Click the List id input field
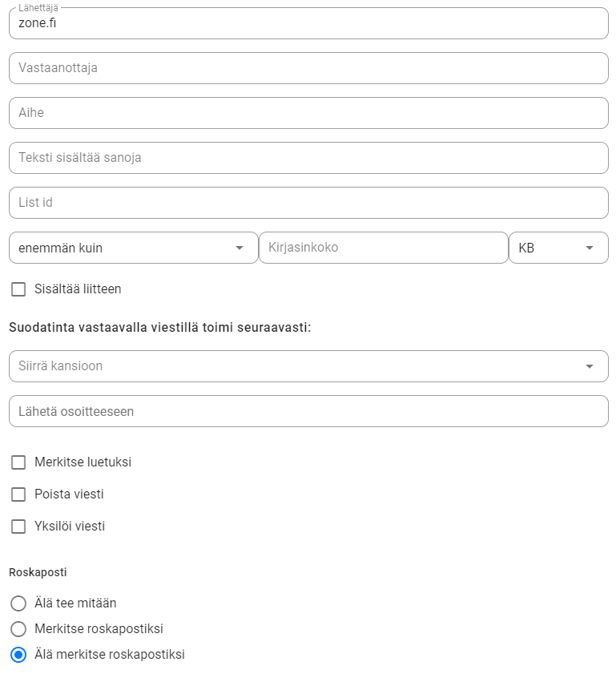The height and width of the screenshot is (674, 616). coord(308,203)
